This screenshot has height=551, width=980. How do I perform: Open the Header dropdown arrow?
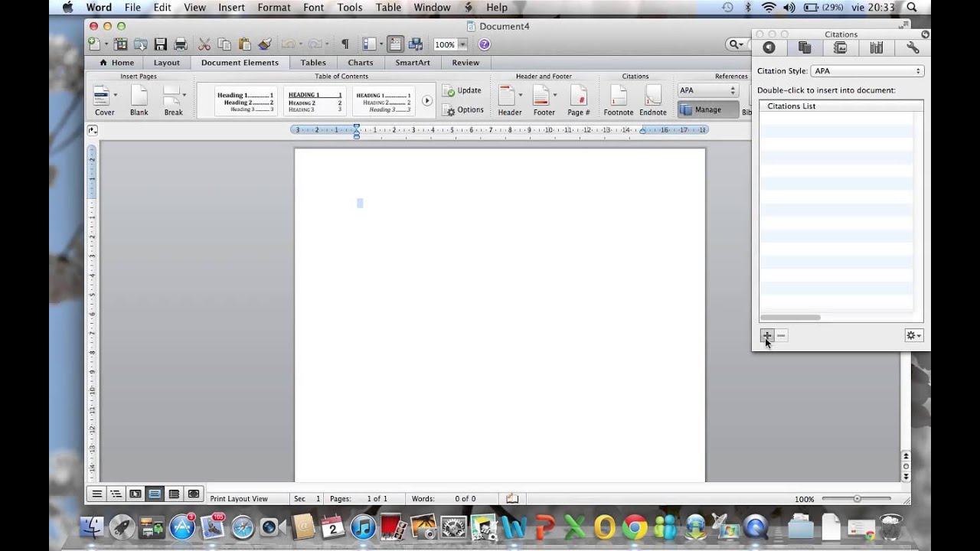(521, 95)
